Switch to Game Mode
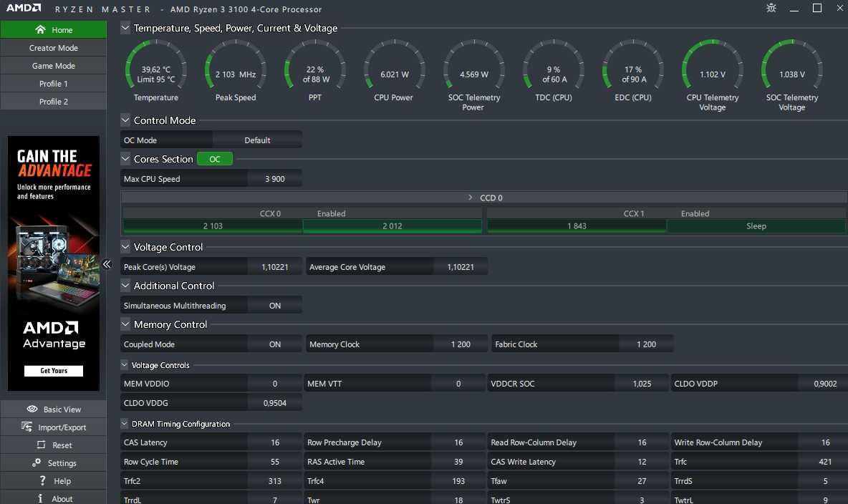This screenshot has width=848, height=504. click(x=54, y=65)
